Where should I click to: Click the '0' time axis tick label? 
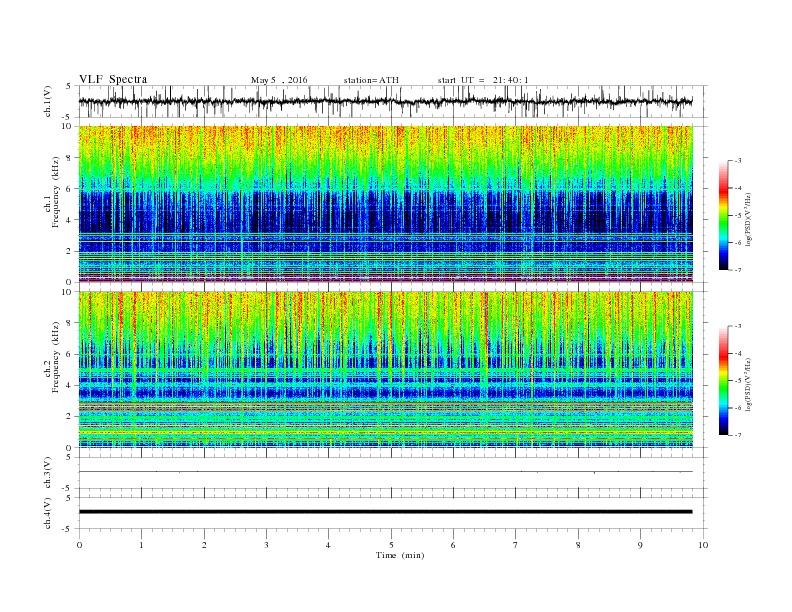click(79, 545)
